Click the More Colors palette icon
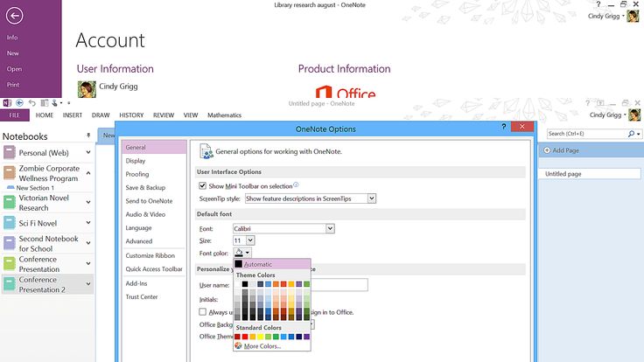Image resolution: width=644 pixels, height=362 pixels. [238, 346]
